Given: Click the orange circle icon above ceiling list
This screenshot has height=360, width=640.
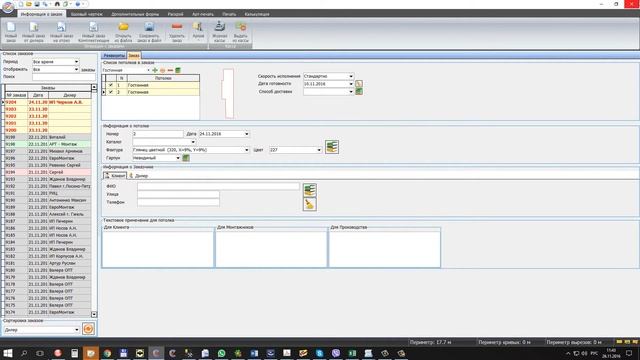Looking at the screenshot, I should pos(162,70).
